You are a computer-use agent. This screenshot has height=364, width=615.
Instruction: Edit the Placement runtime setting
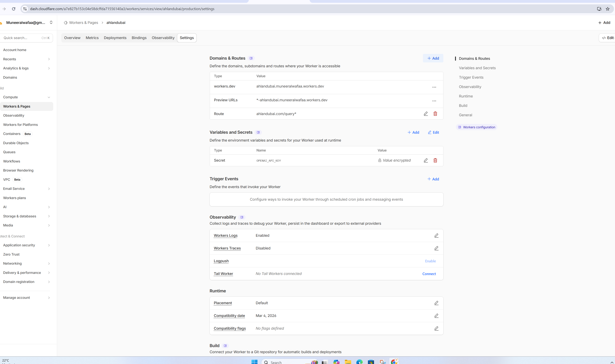(x=436, y=303)
